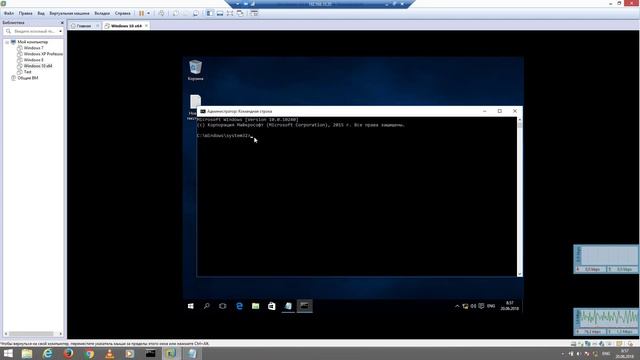This screenshot has width=640, height=360.
Task: Click the guest network tray icon
Action: tap(465, 306)
